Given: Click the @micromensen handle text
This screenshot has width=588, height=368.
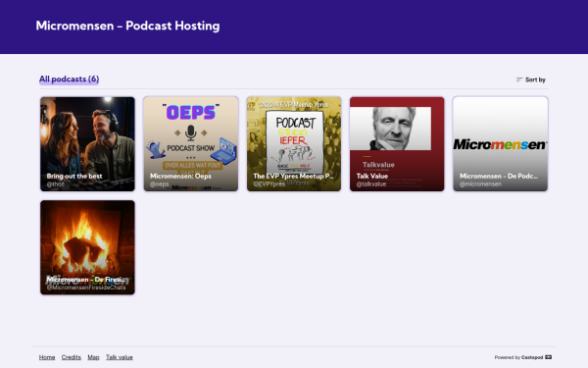Looking at the screenshot, I should click(x=481, y=184).
